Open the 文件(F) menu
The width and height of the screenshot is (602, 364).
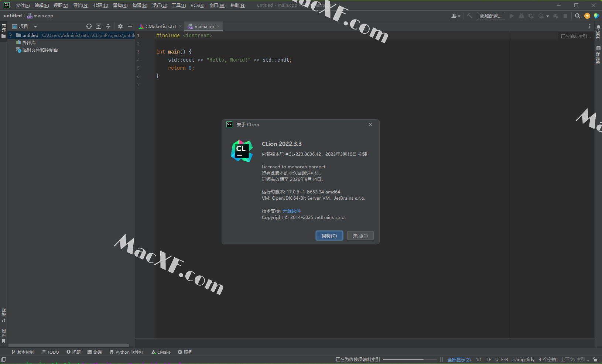[x=23, y=5]
